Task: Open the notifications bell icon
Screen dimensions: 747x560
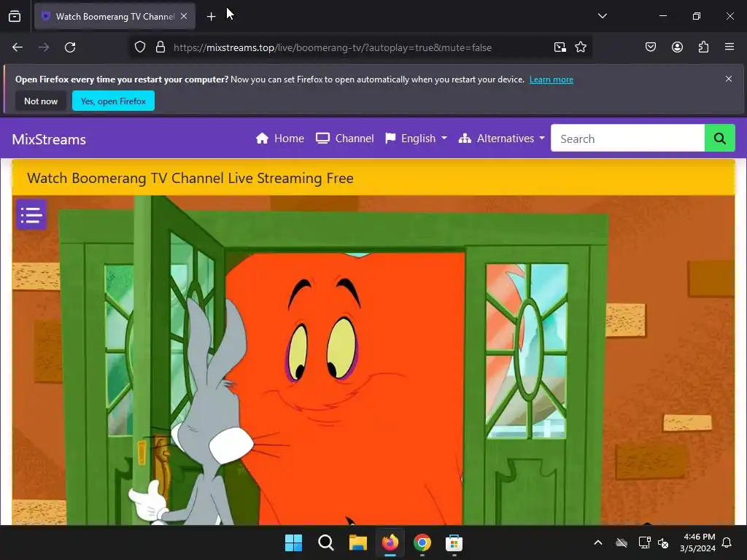Action: [x=727, y=542]
